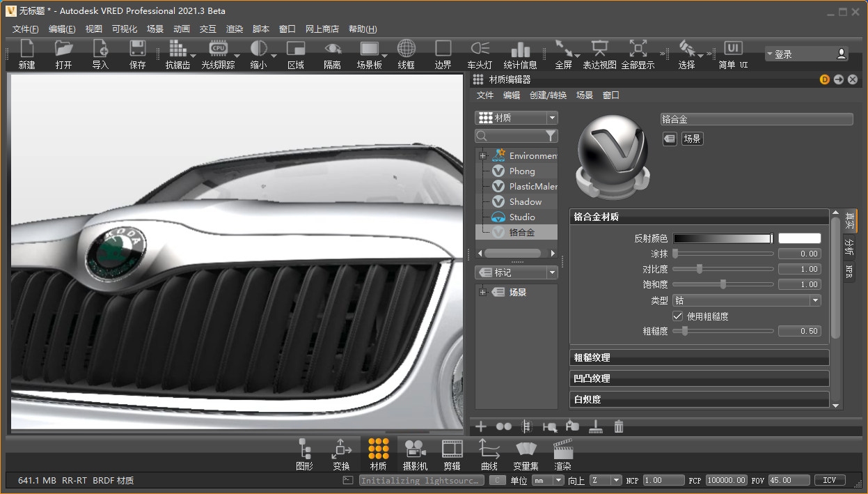Open 创建/转换 menu in material editor
The height and width of the screenshot is (494, 868).
point(548,95)
